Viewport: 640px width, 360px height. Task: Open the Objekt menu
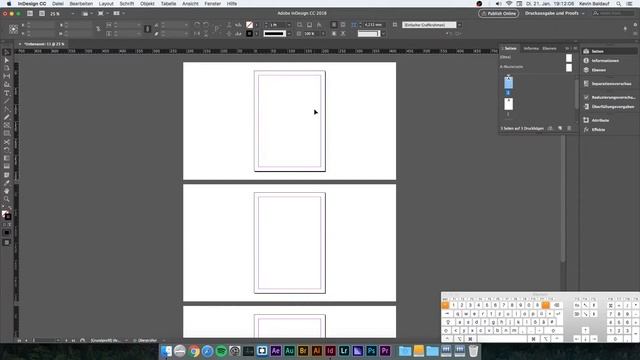147,4
